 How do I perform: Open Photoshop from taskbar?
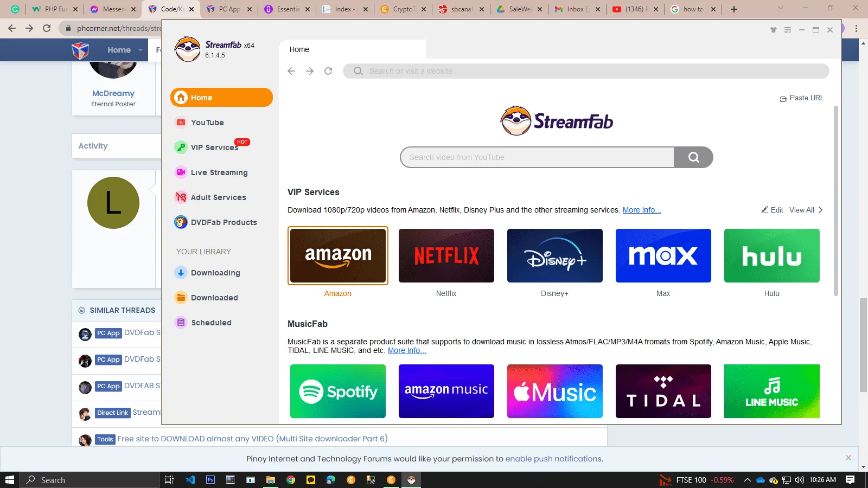coord(210,480)
